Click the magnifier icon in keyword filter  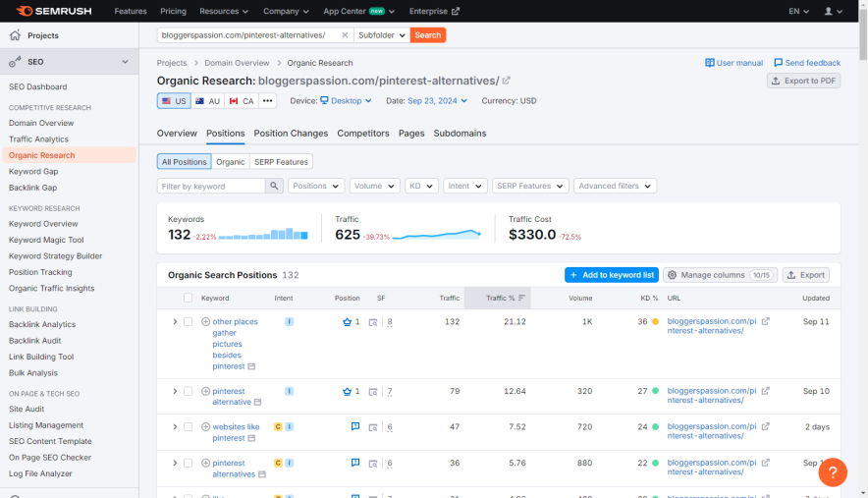[x=274, y=186]
